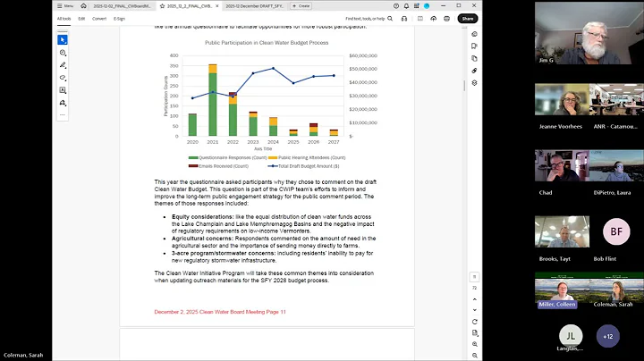Zoom in with the plus magnifier
The width and height of the screenshot is (644, 361).
point(474,344)
